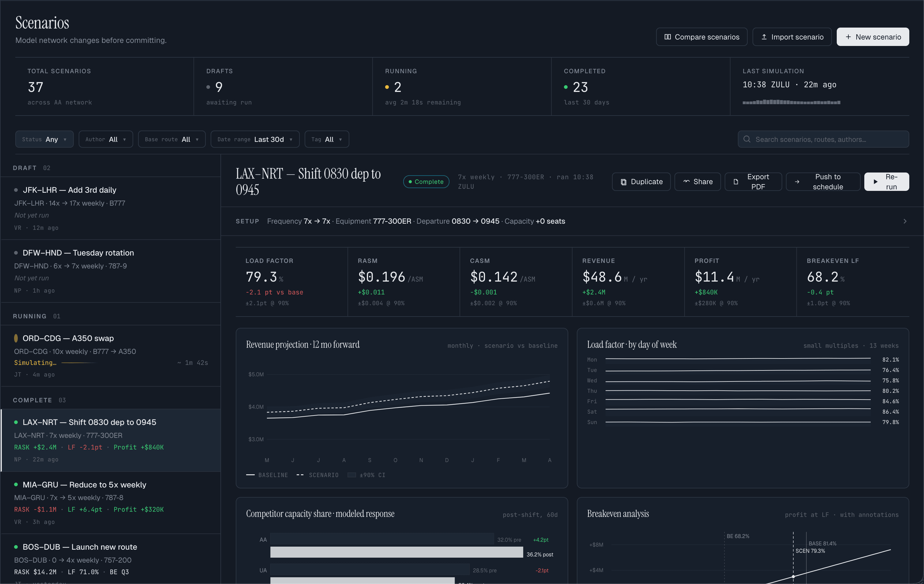
Task: Click the Drafts 9 stat
Action: [283, 86]
